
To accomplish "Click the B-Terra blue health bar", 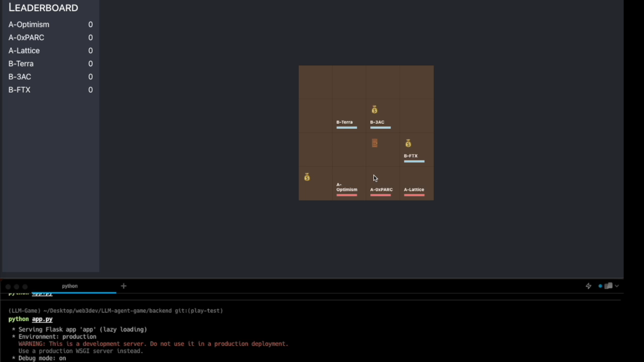I will click(347, 128).
